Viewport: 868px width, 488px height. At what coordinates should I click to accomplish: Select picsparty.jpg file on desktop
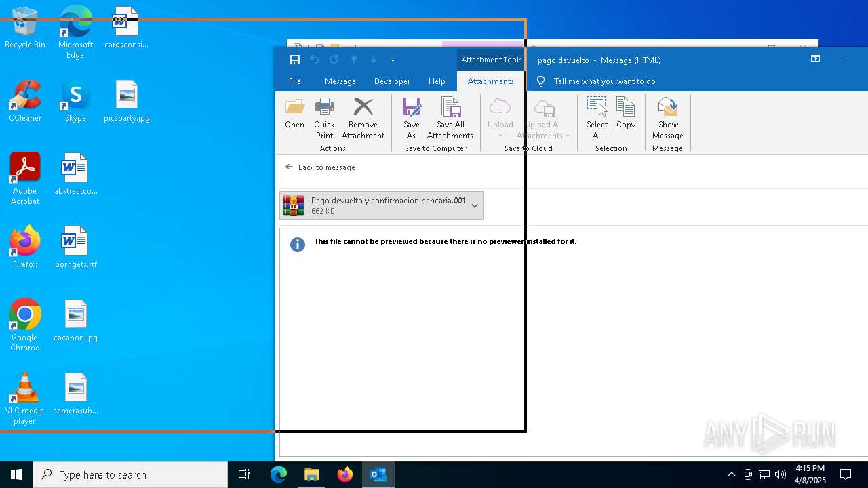[x=127, y=102]
